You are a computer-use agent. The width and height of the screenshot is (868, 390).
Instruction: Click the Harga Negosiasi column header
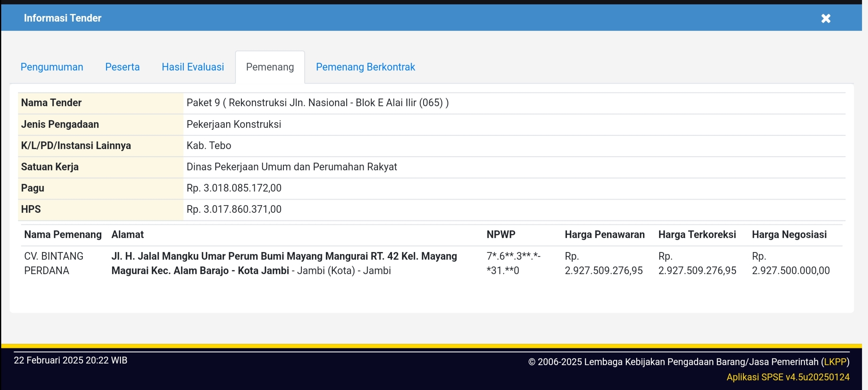coord(789,234)
